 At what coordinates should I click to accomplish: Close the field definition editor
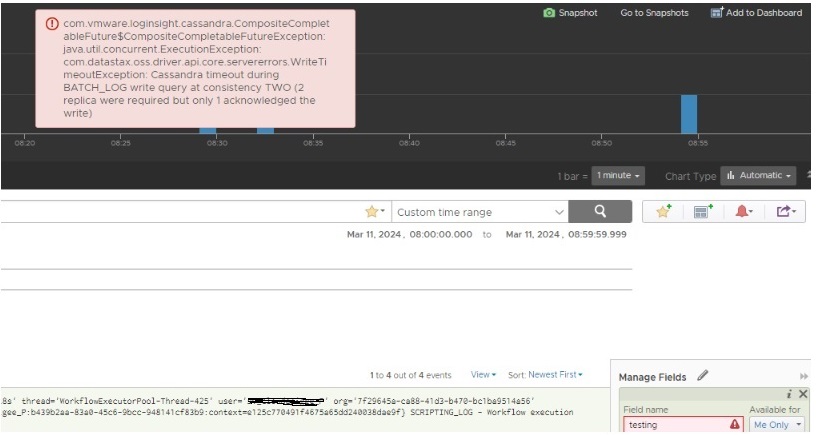[802, 394]
